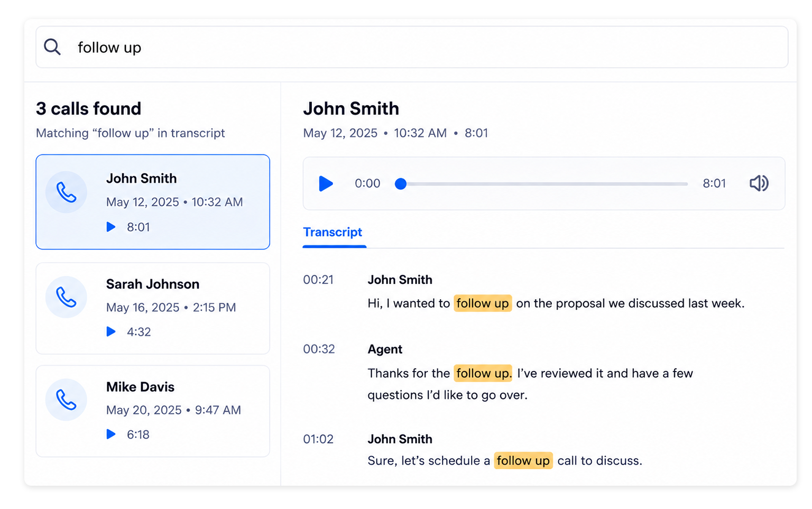Click Sarah Johnson's phone icon
The image size is (812, 509).
66,297
